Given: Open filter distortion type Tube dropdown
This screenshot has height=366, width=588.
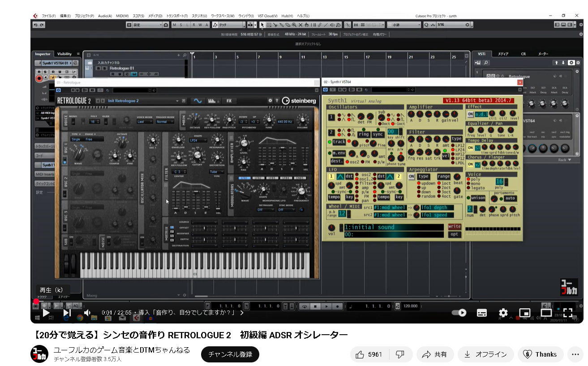Looking at the screenshot, I should pos(217,172).
